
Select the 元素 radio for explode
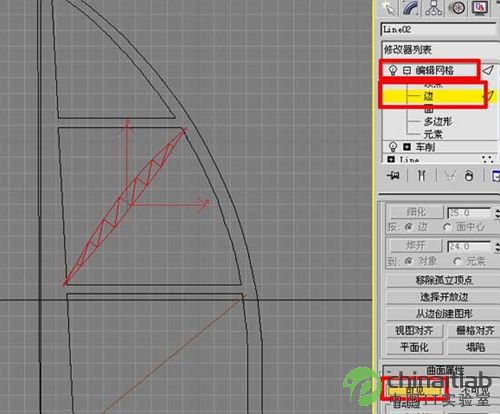coord(457,261)
